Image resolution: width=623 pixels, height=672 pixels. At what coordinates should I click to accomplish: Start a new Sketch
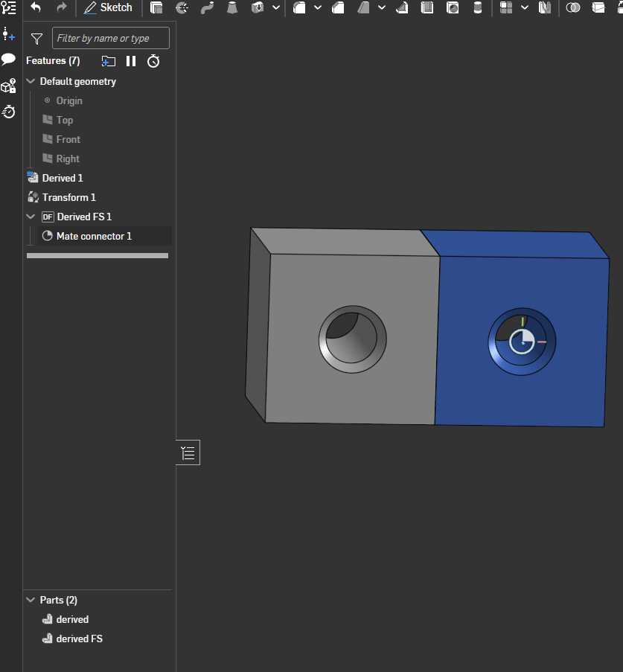click(x=108, y=7)
